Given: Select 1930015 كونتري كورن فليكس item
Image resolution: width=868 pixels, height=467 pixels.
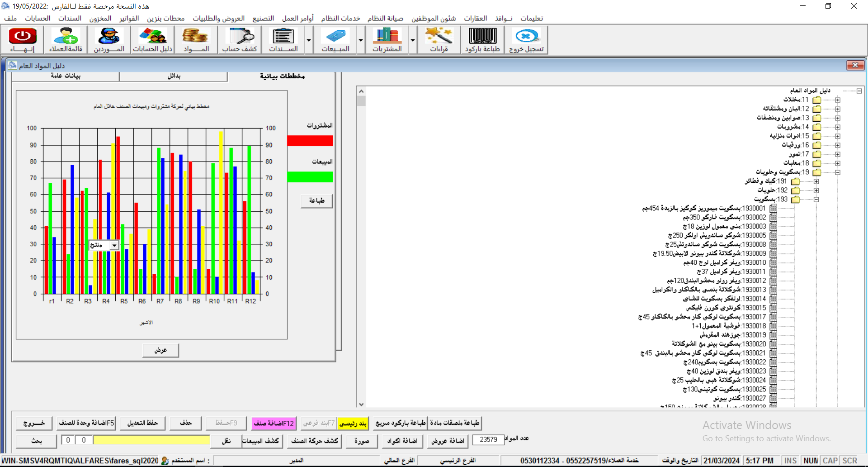Looking at the screenshot, I should [726, 308].
